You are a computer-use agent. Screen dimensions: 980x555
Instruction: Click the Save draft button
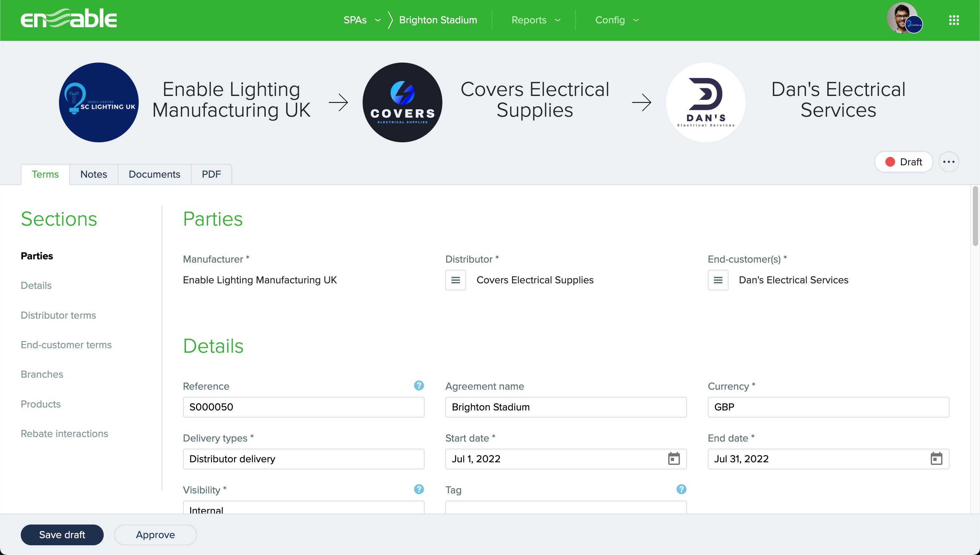tap(62, 535)
